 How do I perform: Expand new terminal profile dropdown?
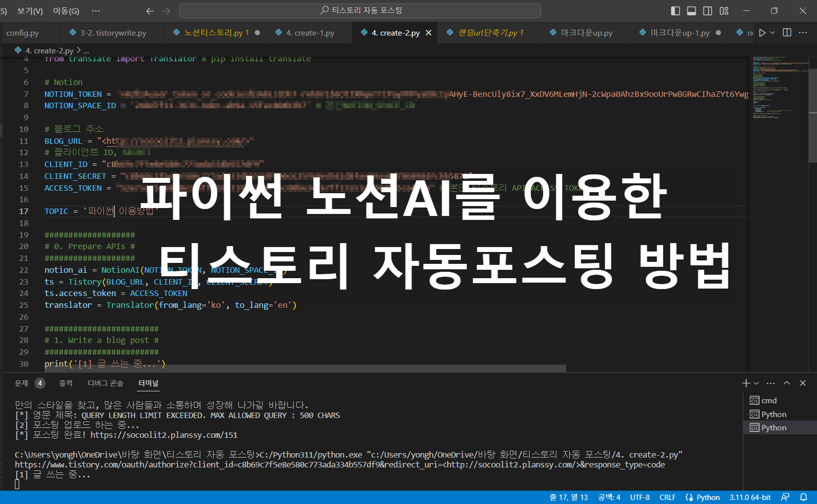pos(756,383)
